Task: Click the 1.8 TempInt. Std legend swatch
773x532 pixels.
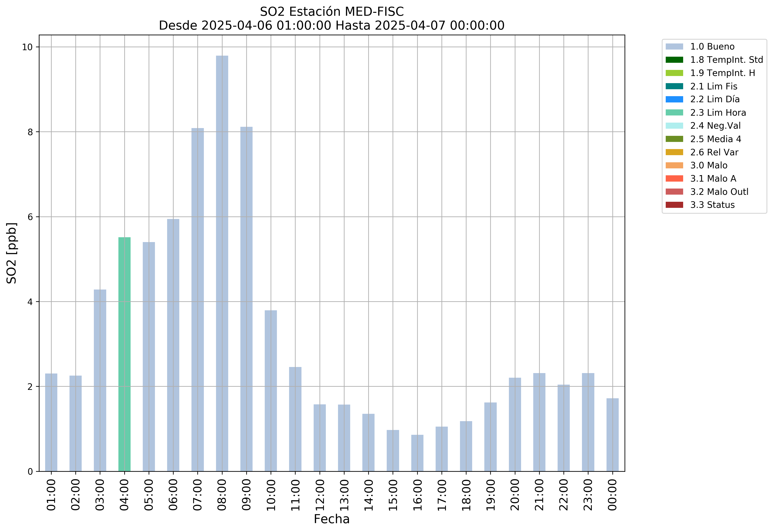Action: pyautogui.click(x=674, y=60)
